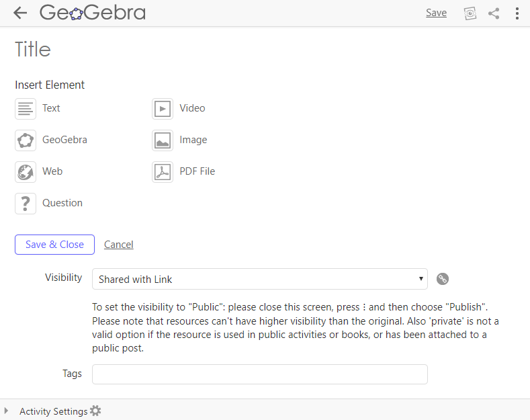Viewport: 530px width, 420px height.
Task: Click the Cancel link
Action: click(x=119, y=245)
